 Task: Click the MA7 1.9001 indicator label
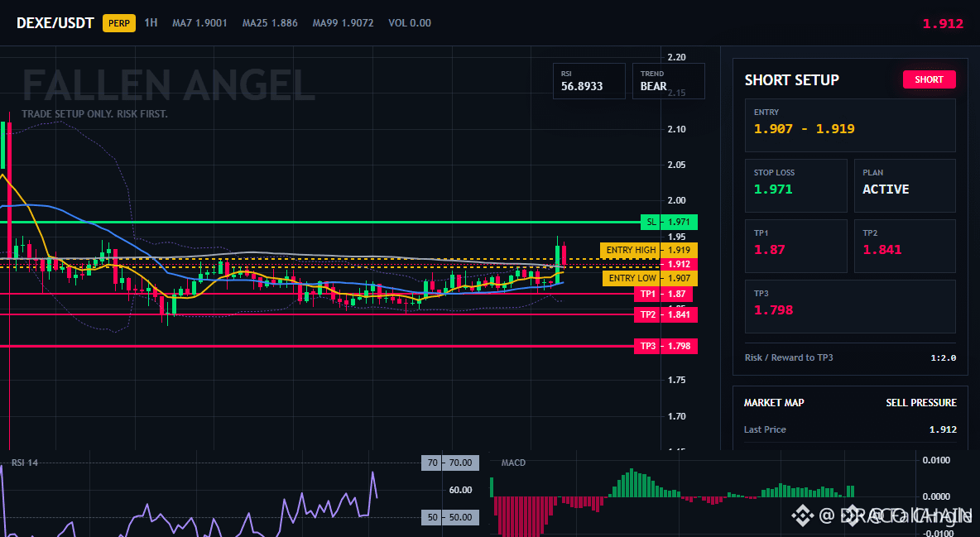pos(200,23)
